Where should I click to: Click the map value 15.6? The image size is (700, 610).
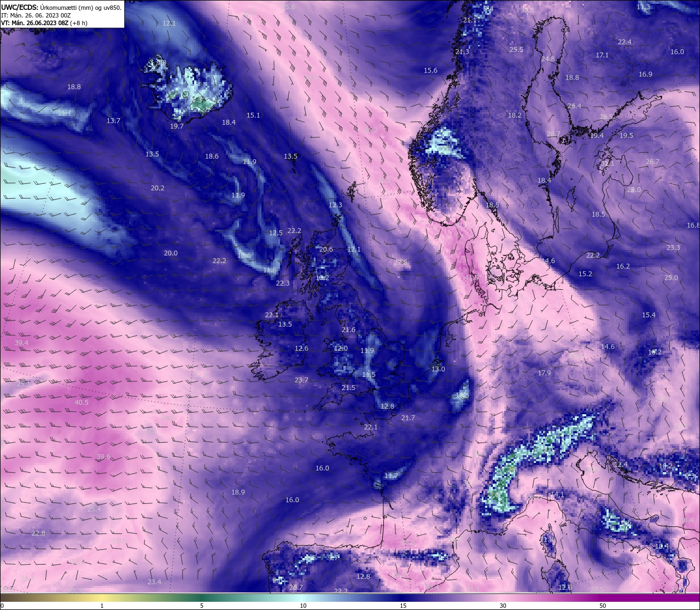coord(430,70)
